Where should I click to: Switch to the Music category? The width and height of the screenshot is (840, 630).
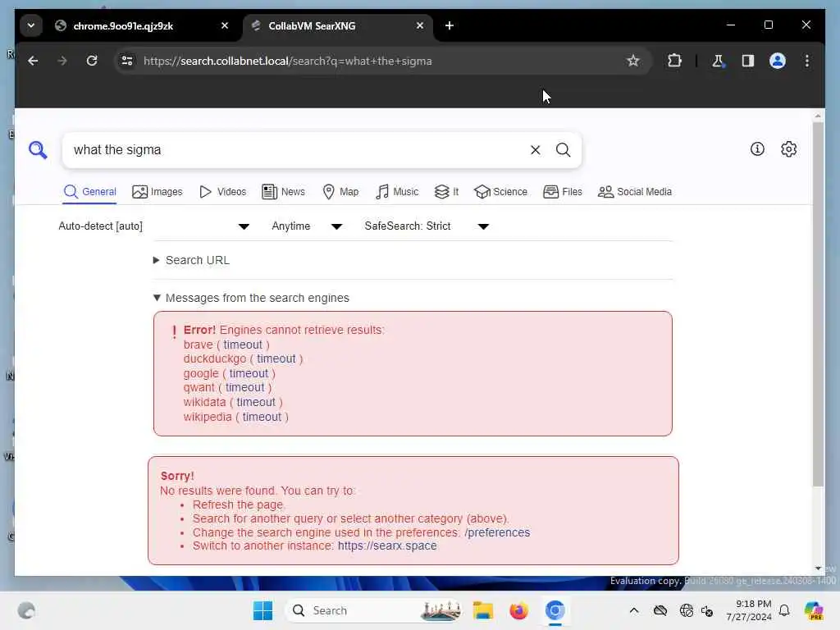(397, 192)
